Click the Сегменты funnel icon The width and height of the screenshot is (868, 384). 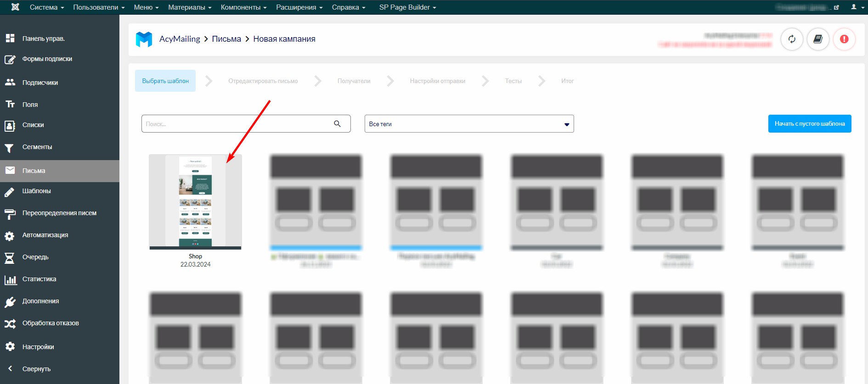click(x=9, y=148)
